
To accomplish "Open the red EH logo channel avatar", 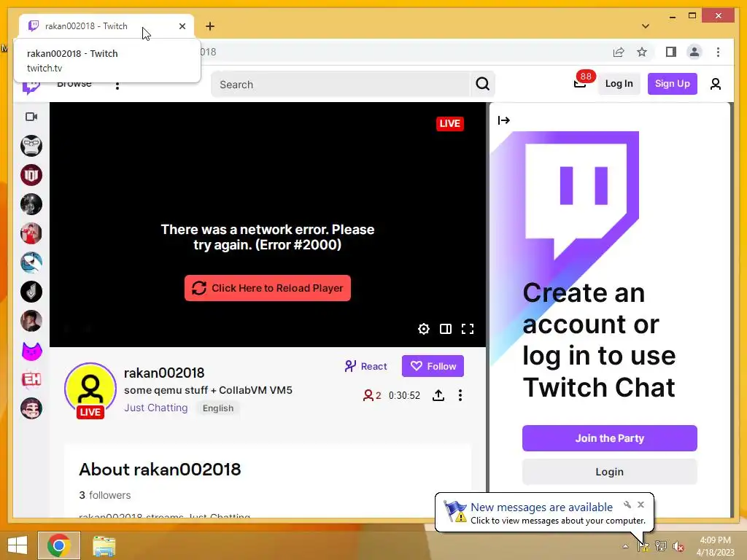I will 31,379.
